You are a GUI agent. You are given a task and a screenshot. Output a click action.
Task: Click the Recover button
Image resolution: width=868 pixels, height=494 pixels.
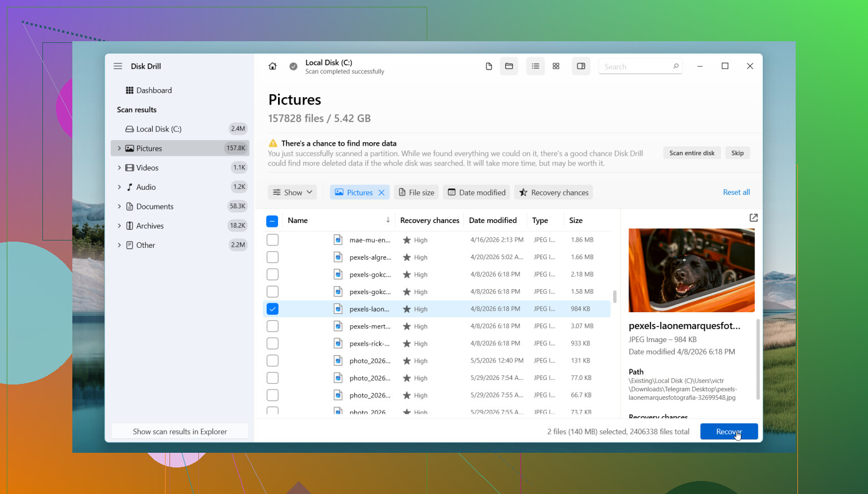(x=729, y=431)
